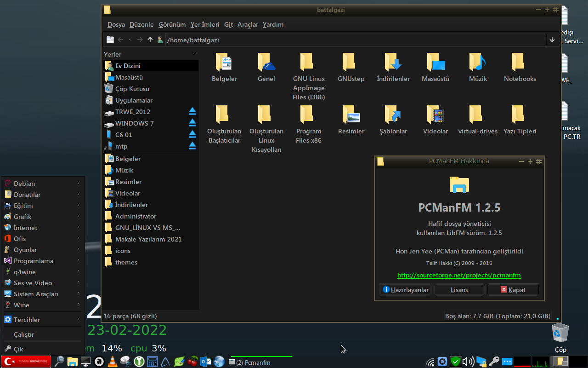This screenshot has width=588, height=368.
Task: Eject the C6 01 device
Action: [192, 135]
